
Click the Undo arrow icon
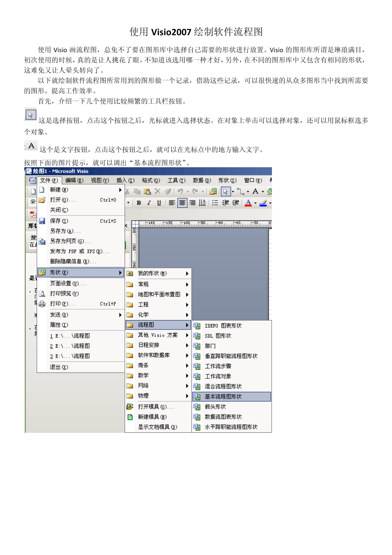point(180,191)
